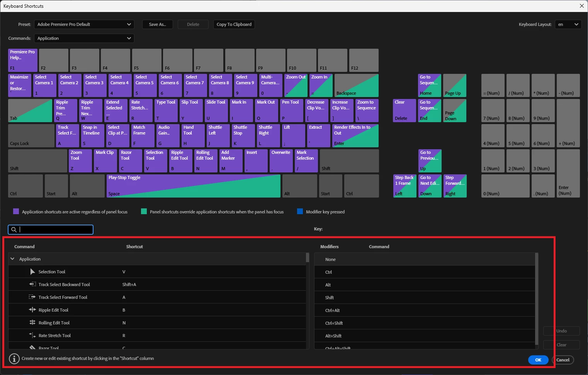Select the Alt+Shift modifier row
The width and height of the screenshot is (588, 375).
425,336
